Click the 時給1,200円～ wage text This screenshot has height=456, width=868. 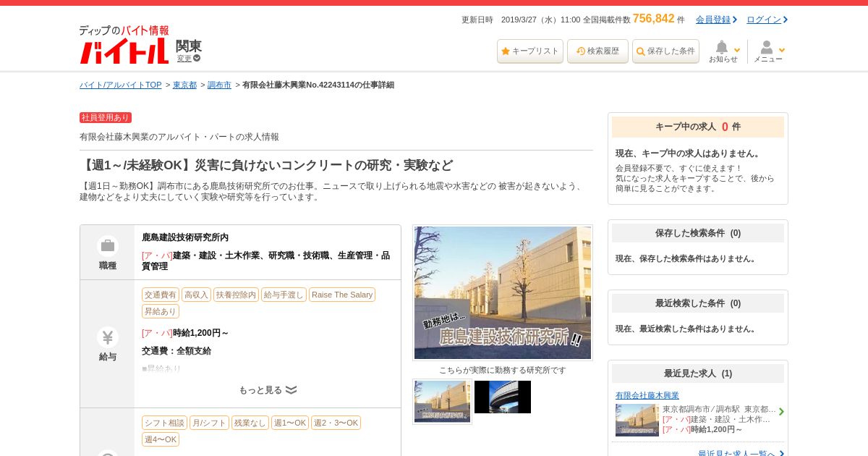pos(200,333)
